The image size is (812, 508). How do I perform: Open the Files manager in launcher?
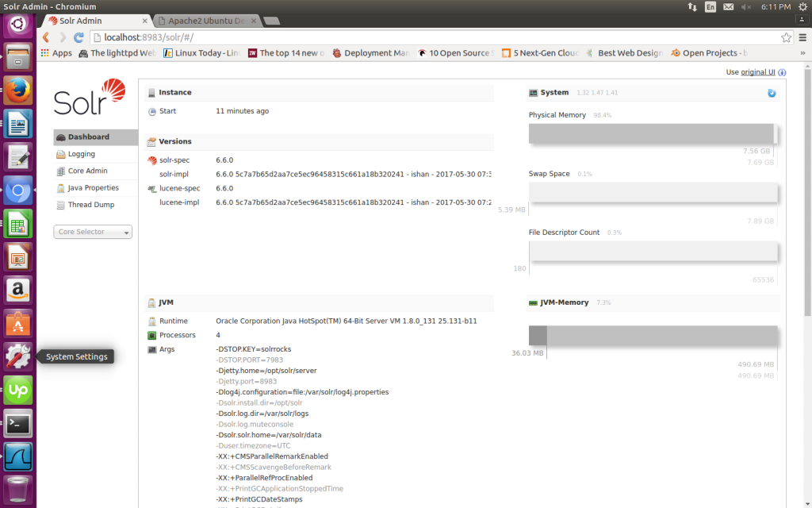tap(18, 57)
